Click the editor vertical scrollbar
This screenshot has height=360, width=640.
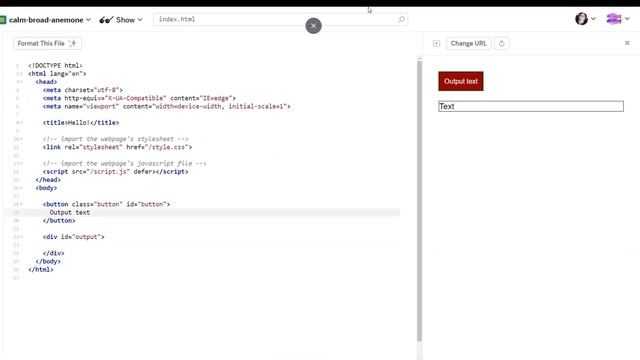click(x=419, y=200)
